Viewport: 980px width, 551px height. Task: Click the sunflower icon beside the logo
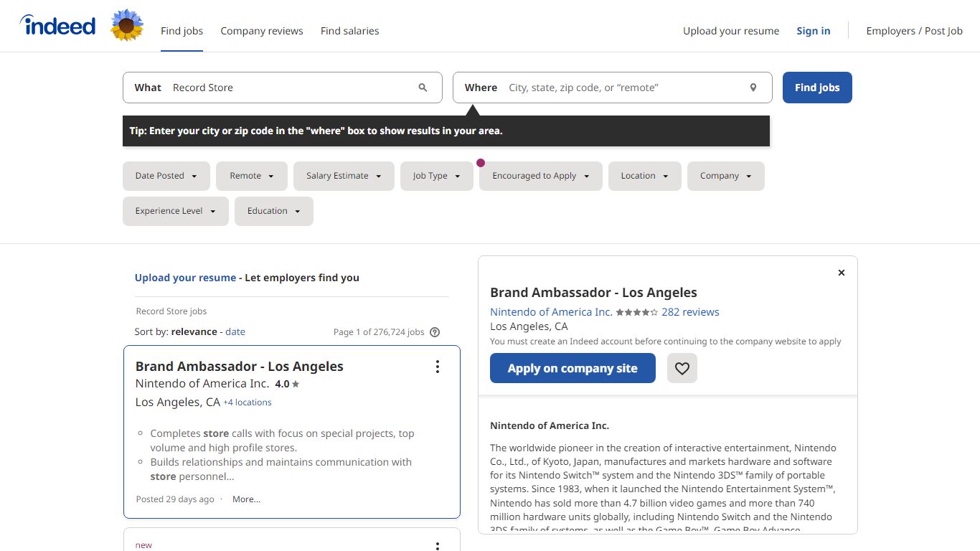coord(127,26)
